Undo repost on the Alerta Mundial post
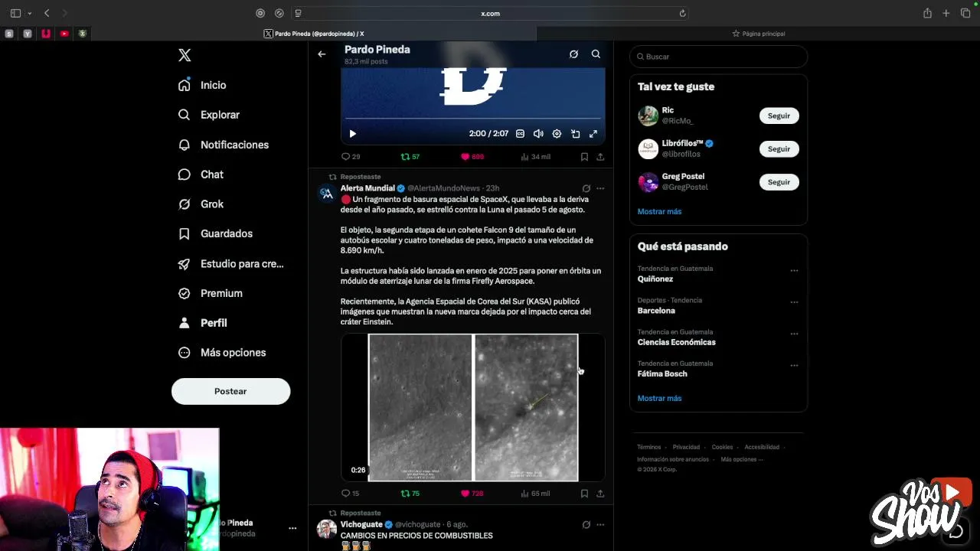Screen dimensions: 980x551 point(410,494)
